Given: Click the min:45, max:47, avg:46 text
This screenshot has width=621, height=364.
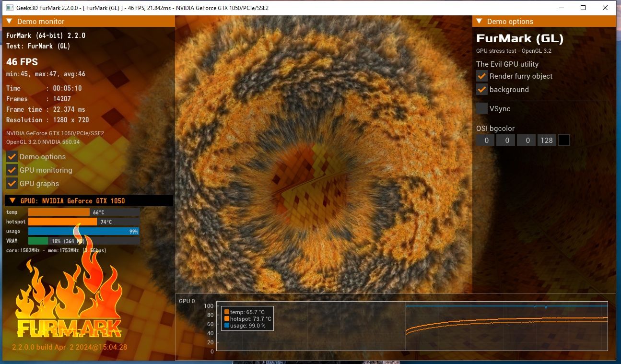Looking at the screenshot, I should pos(46,74).
